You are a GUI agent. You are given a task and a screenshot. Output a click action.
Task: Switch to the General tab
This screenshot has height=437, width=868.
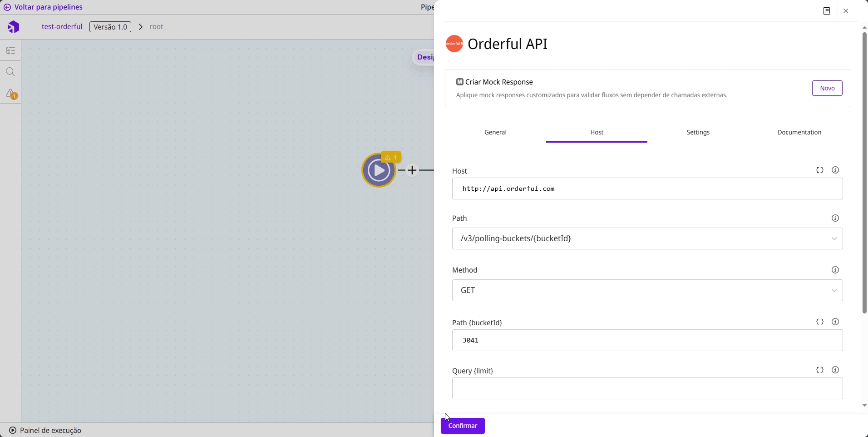[x=495, y=133]
